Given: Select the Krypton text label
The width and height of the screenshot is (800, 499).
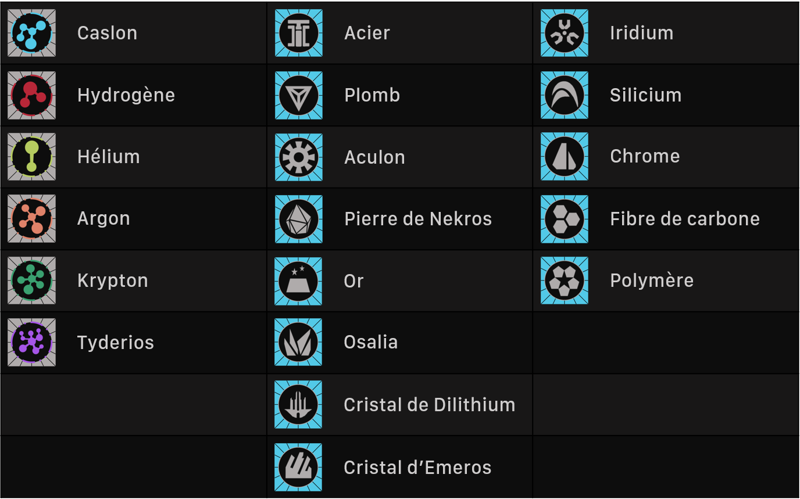Looking at the screenshot, I should [112, 281].
